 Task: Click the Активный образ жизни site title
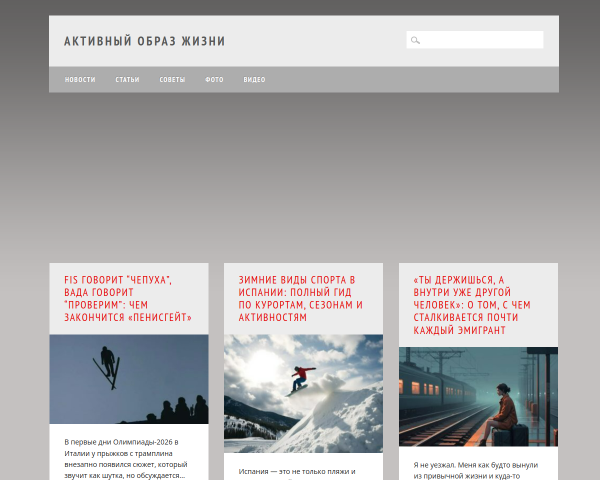pyautogui.click(x=145, y=41)
